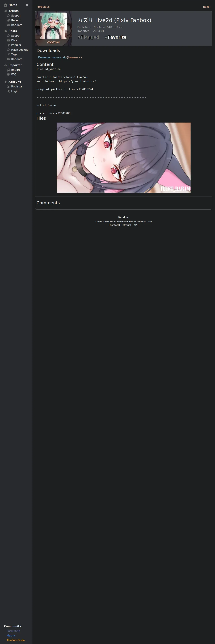Open the Posts section heading
Image resolution: width=215 pixels, height=644 pixels.
click(x=13, y=31)
